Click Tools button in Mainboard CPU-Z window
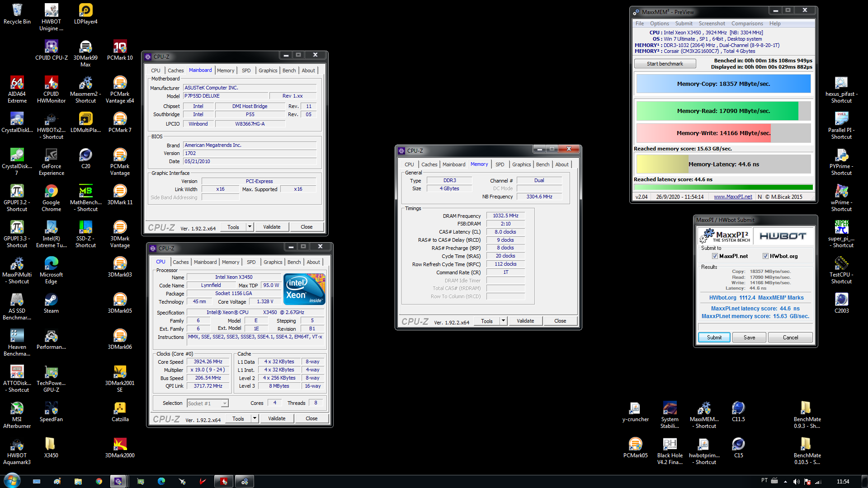This screenshot has height=488, width=868. tap(233, 227)
